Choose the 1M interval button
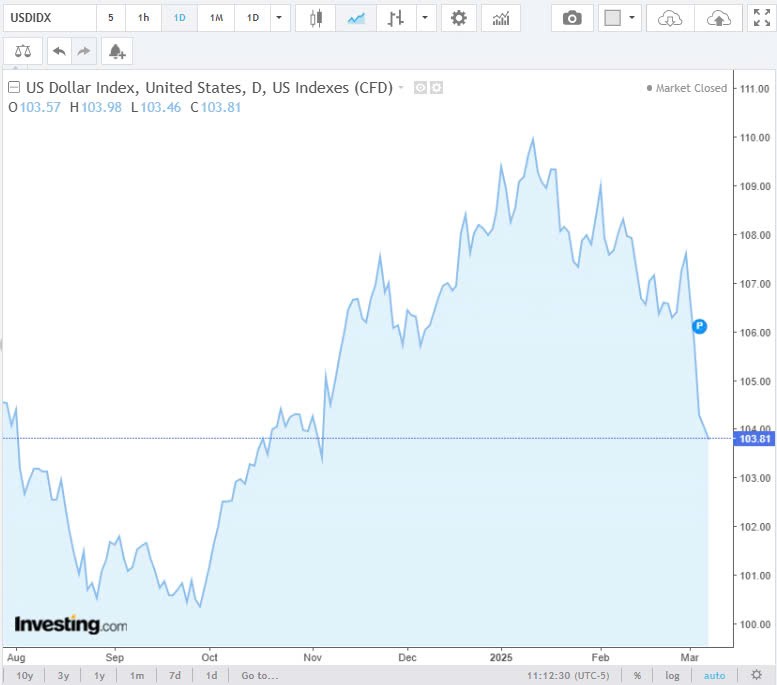This screenshot has height=685, width=777. click(216, 18)
